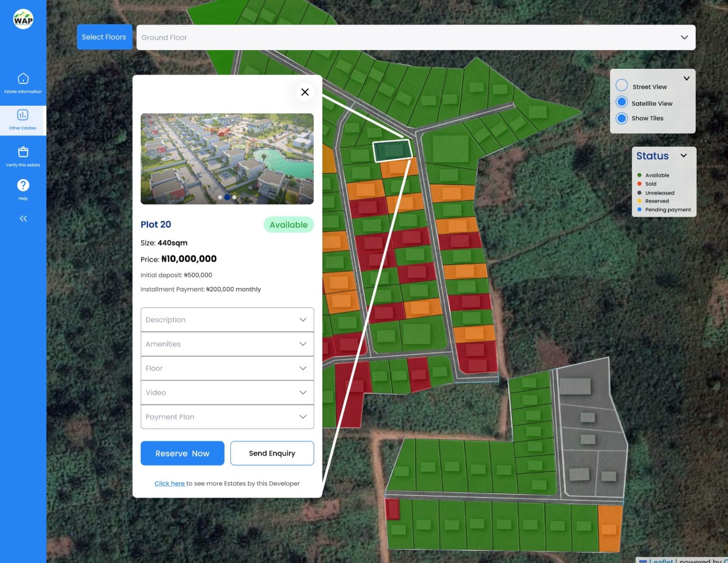This screenshot has height=563, width=728.
Task: Click the Select Floors button
Action: pyautogui.click(x=104, y=37)
